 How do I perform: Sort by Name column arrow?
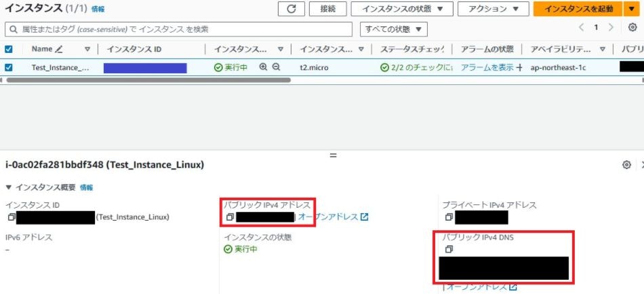click(87, 50)
